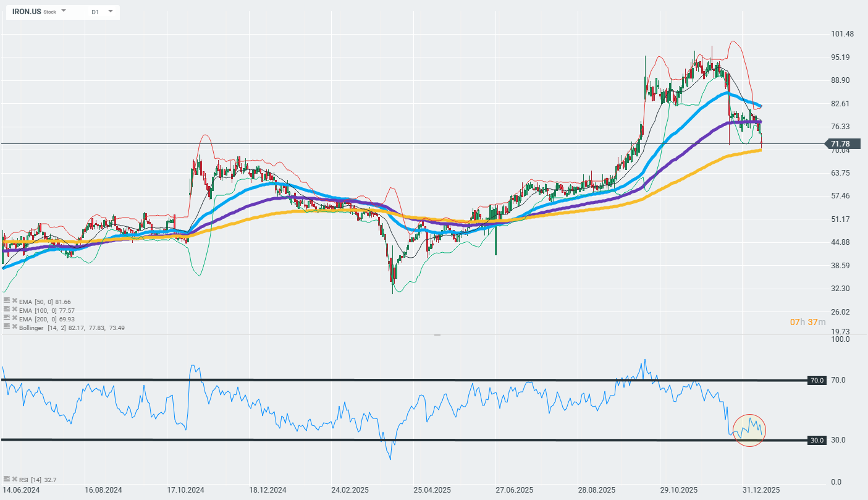Open Bollinger indicator settings icon
The image size is (868, 500).
click(x=6, y=327)
